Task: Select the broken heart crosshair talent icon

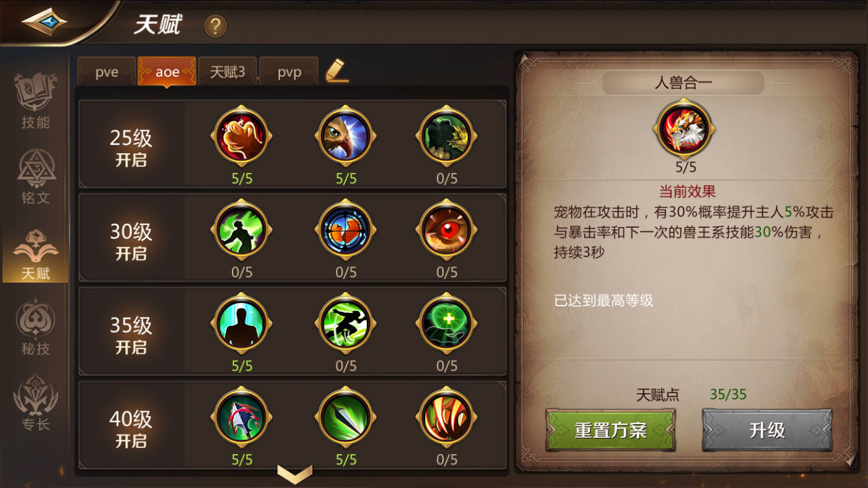Action: [x=346, y=229]
